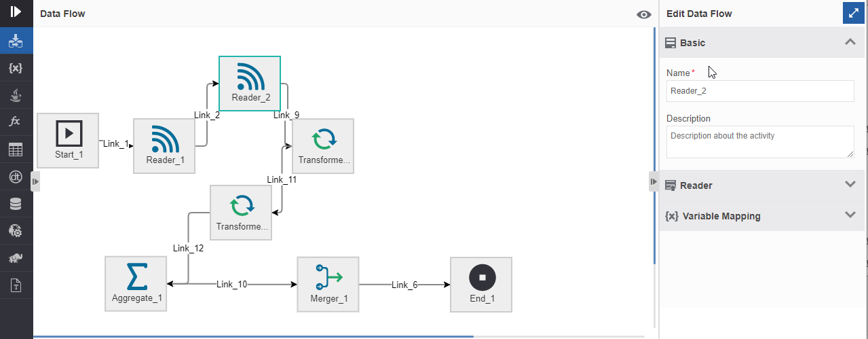Open the variables {x} sidebar icon
The height and width of the screenshot is (339, 868).
click(16, 69)
